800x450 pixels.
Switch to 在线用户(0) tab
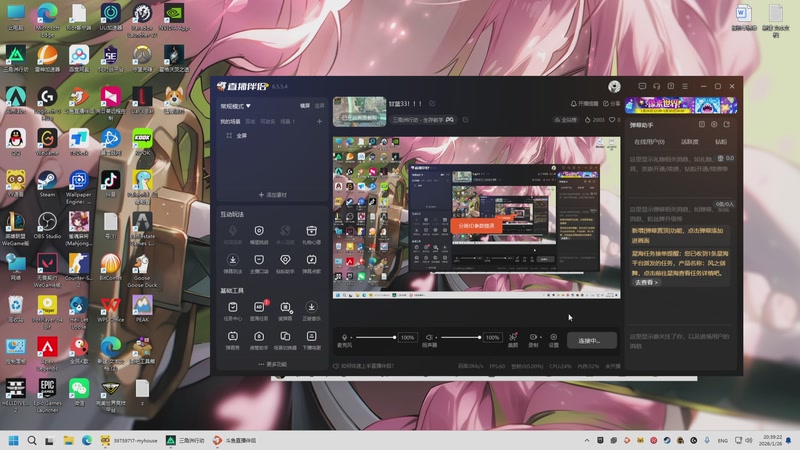(649, 142)
